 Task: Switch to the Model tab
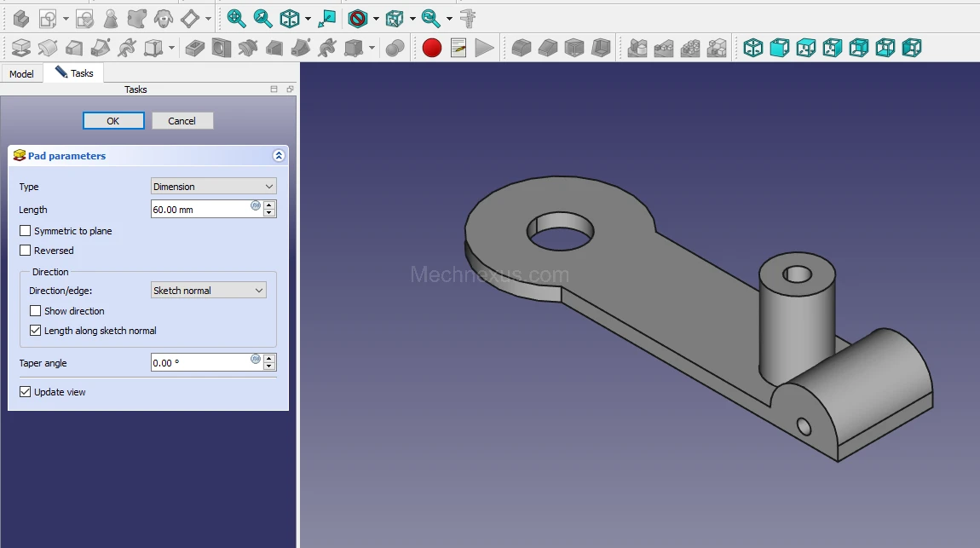click(21, 74)
